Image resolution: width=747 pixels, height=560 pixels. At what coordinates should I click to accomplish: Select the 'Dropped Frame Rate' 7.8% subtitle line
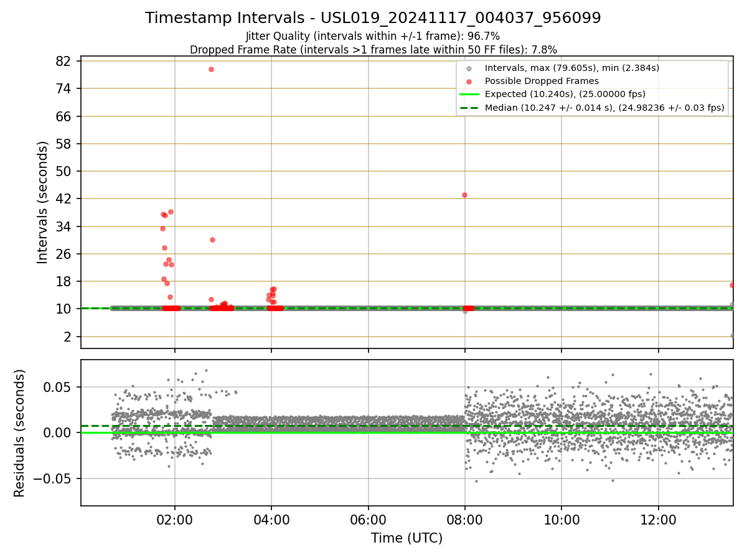[373, 50]
